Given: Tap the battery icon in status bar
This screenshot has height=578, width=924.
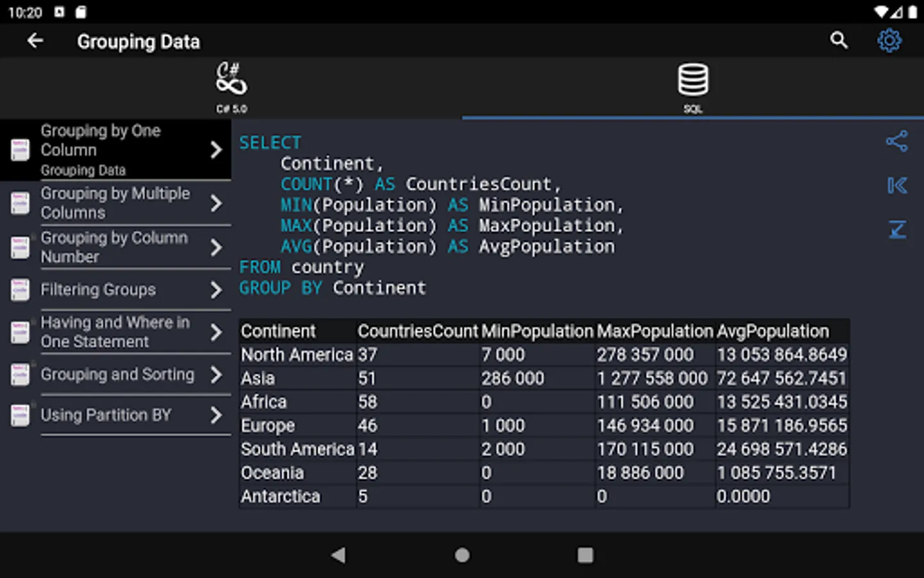Looking at the screenshot, I should (912, 12).
